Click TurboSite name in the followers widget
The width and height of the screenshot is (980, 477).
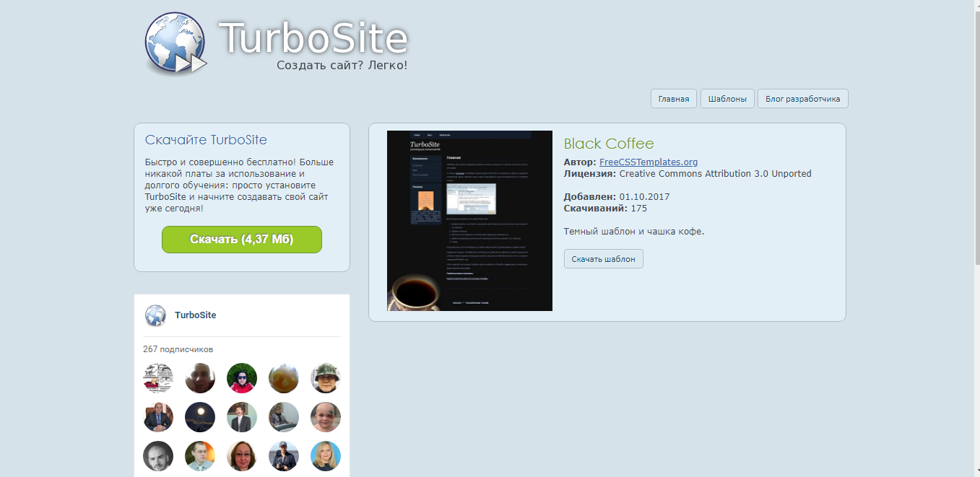point(196,315)
